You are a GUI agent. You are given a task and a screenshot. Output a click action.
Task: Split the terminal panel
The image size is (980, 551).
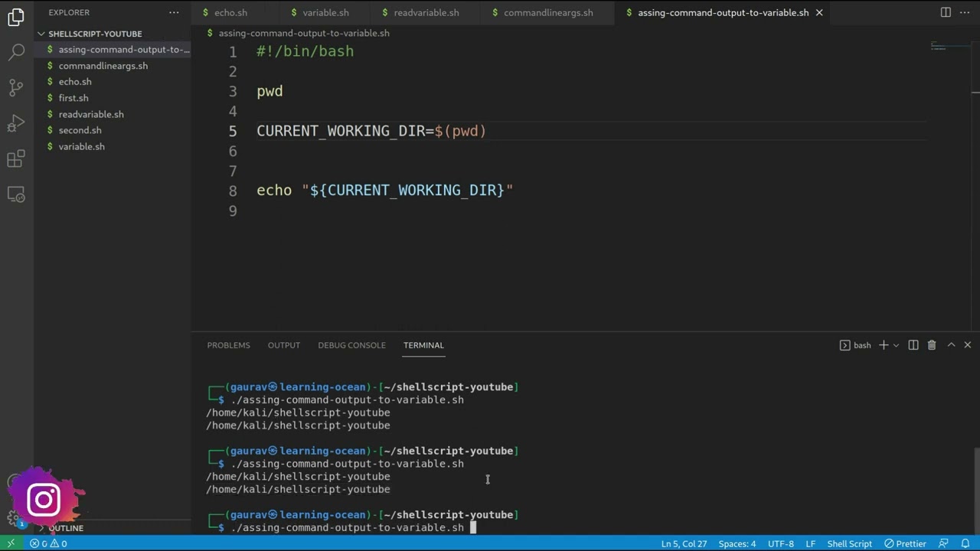click(913, 345)
